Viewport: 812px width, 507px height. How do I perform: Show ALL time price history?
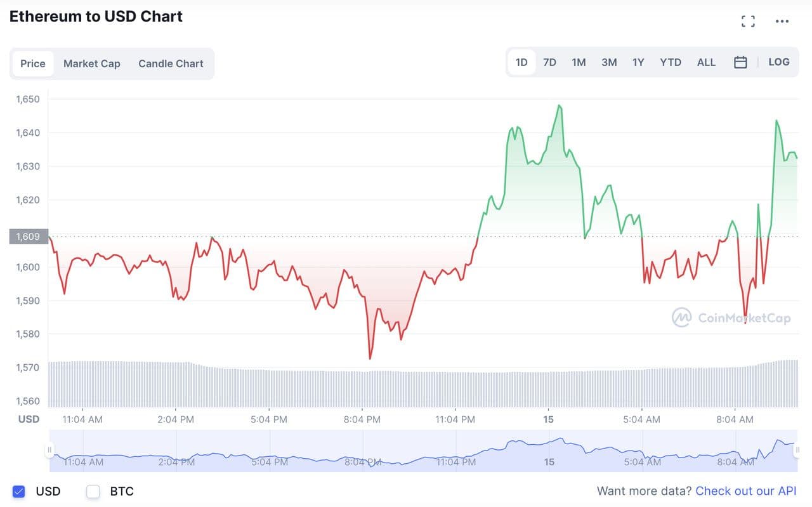click(706, 62)
